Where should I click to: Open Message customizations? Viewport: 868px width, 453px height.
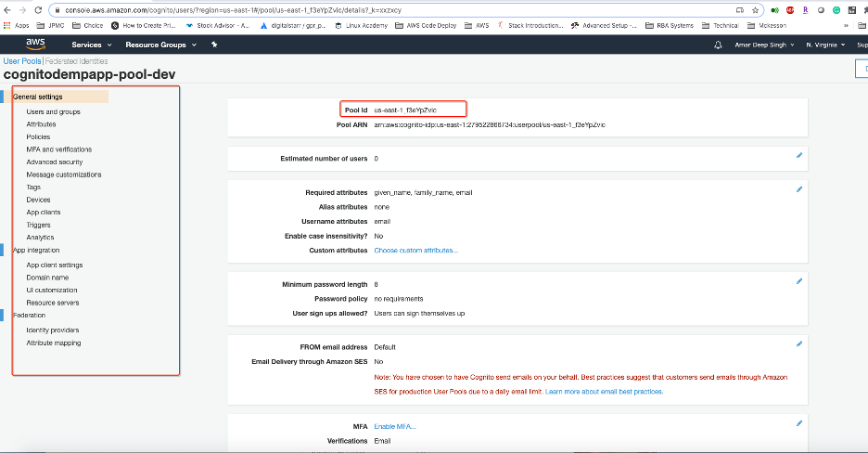tap(64, 175)
